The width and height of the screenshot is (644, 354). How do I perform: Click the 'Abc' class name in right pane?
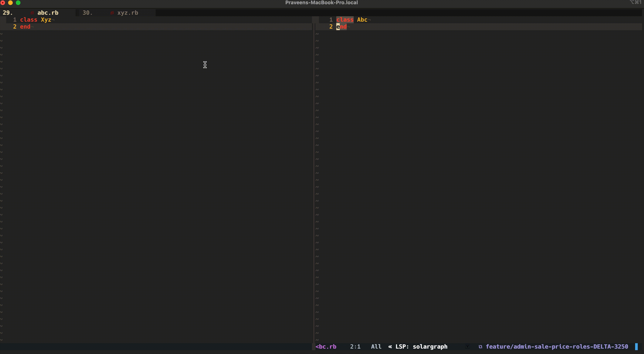pos(362,20)
